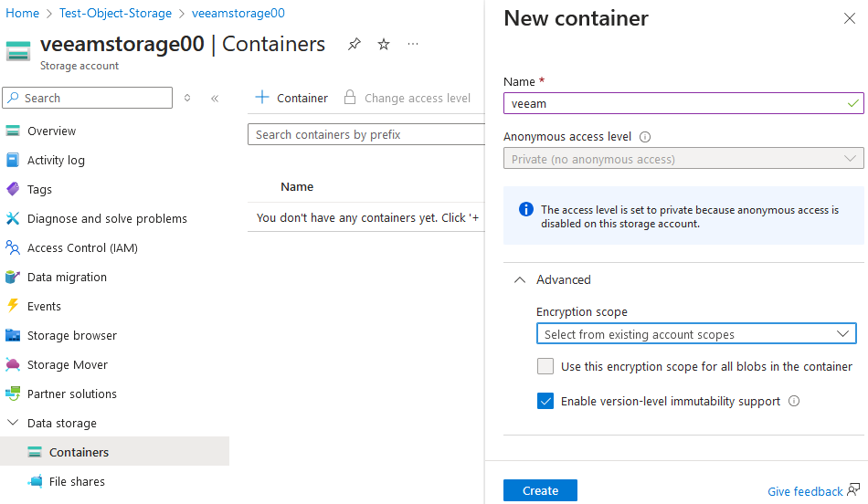Click the Create button
868x504 pixels.
coord(540,490)
